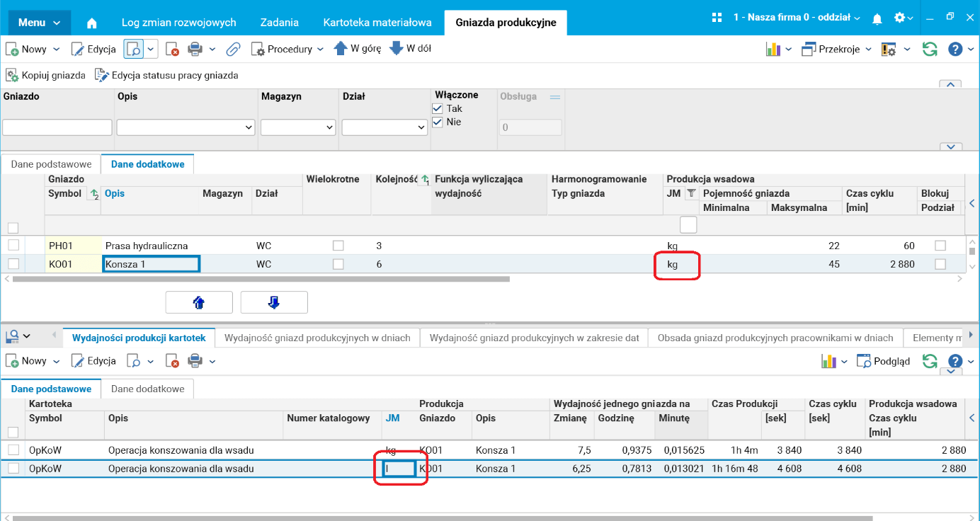Toggle the Nie checkbox under Włączone

tap(438, 122)
